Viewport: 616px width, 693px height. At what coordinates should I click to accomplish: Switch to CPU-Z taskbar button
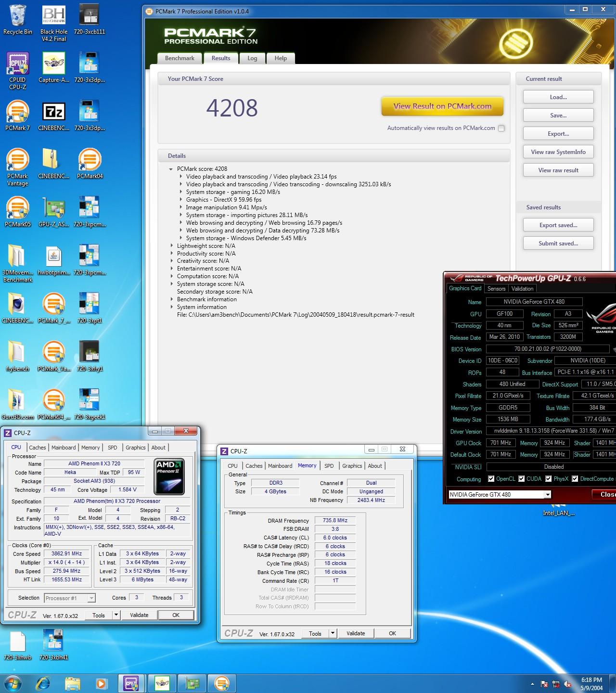(x=131, y=683)
